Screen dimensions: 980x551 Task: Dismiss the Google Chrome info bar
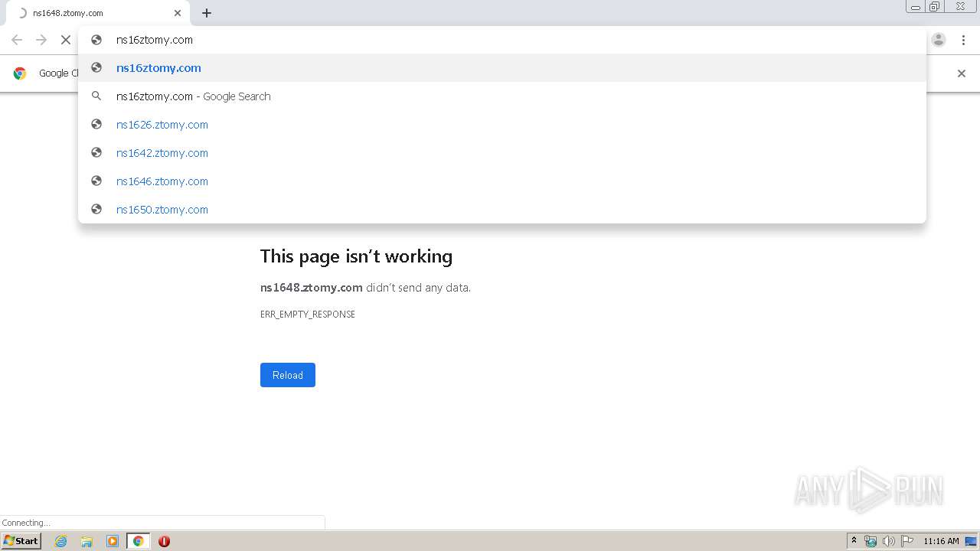tap(962, 73)
